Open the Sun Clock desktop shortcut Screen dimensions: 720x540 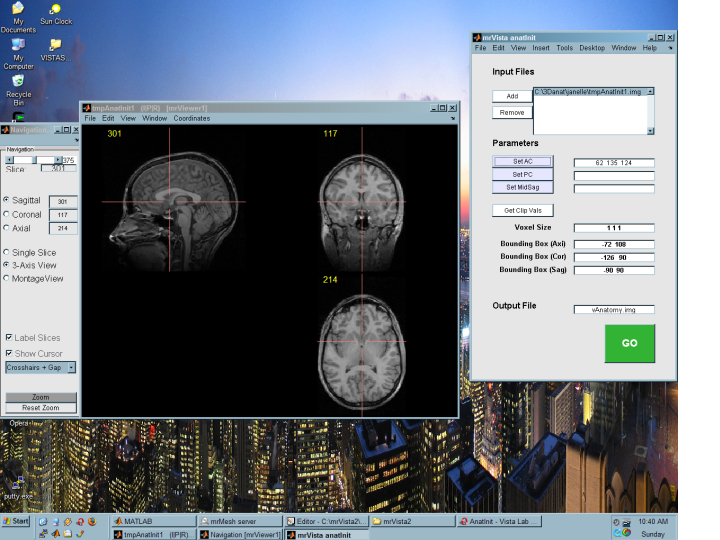click(x=55, y=10)
